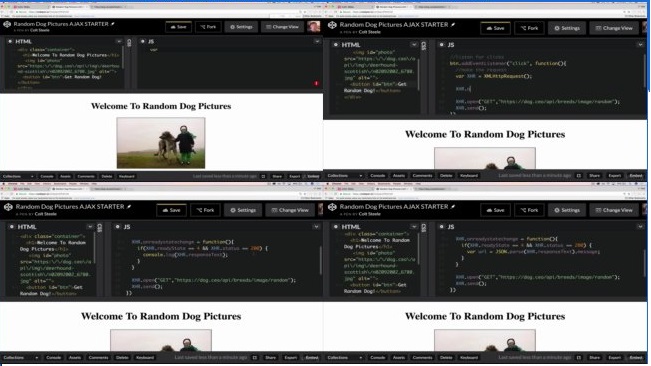Click CodePen logo in the console.log pen
The height and width of the screenshot is (366, 651).
(x=8, y=207)
